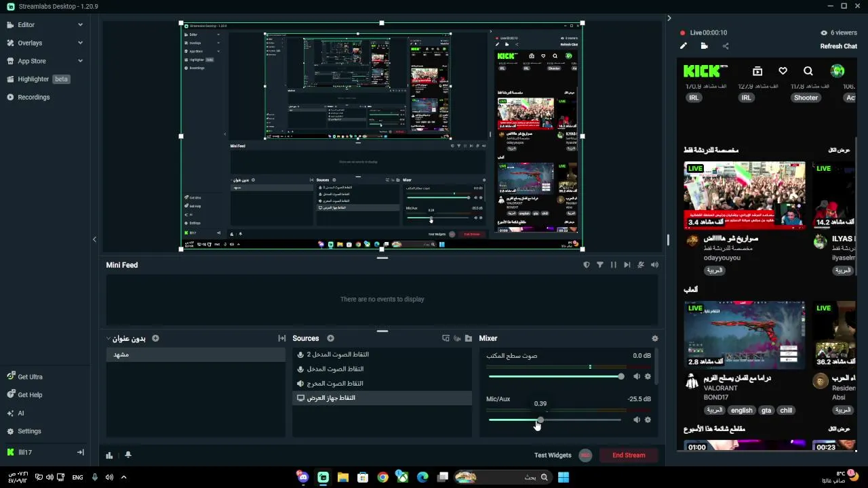Click Get Ultra in sidebar
The height and width of the screenshot is (488, 868).
pos(30,377)
